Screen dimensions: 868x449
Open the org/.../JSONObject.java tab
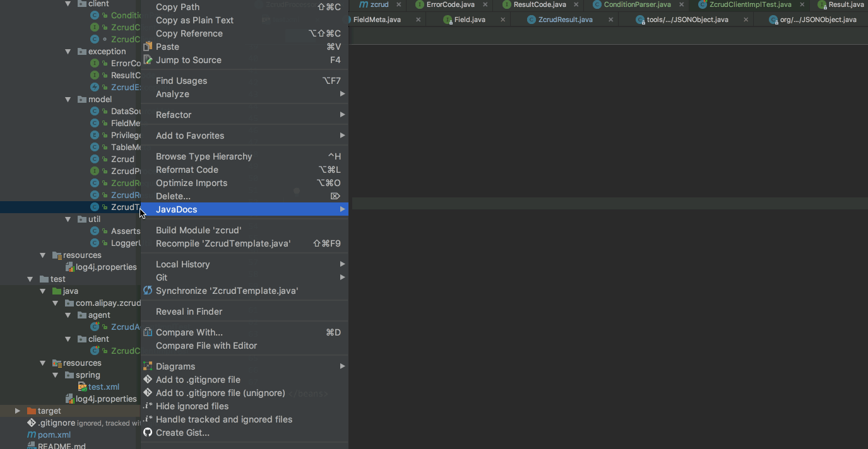tap(818, 20)
